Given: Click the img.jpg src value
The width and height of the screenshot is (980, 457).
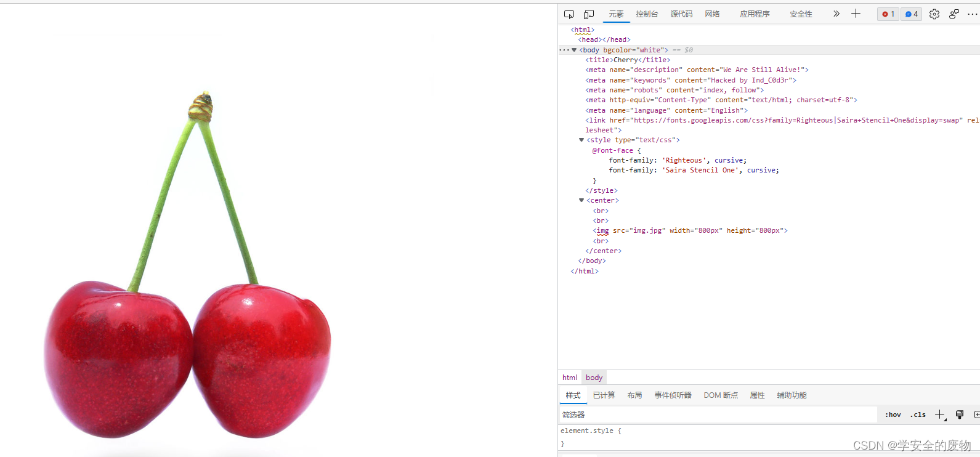Looking at the screenshot, I should click(647, 230).
